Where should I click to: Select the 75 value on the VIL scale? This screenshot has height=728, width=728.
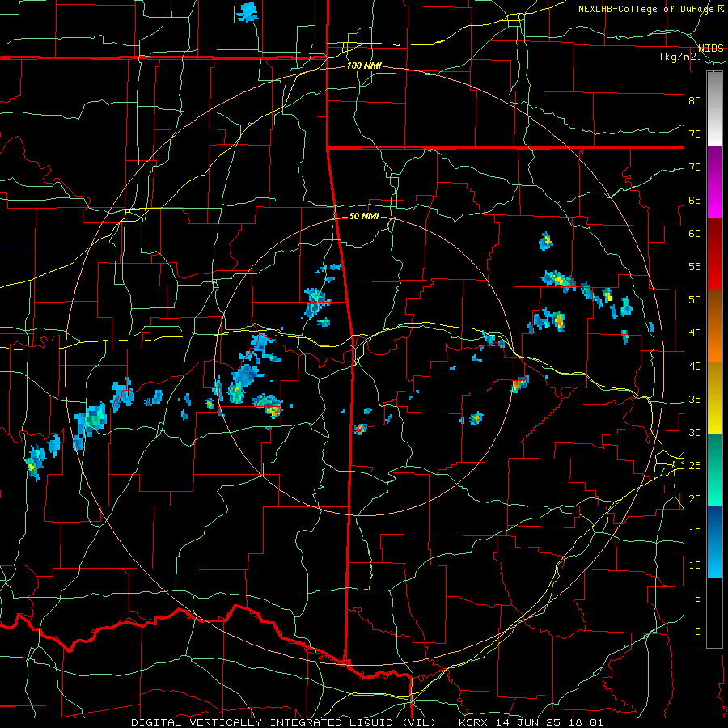[x=695, y=133]
